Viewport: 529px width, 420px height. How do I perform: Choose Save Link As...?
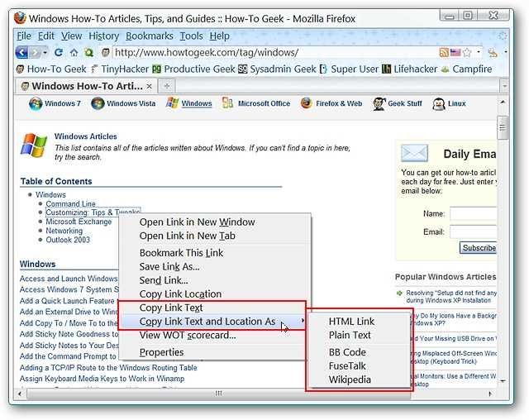pyautogui.click(x=215, y=266)
